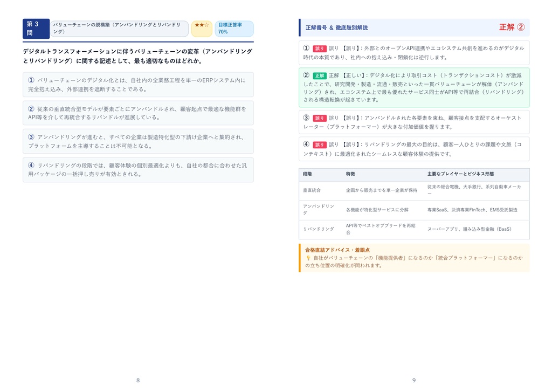The width and height of the screenshot is (552, 392).
Task: Click the 第3問 question number badge
Action: (x=36, y=29)
